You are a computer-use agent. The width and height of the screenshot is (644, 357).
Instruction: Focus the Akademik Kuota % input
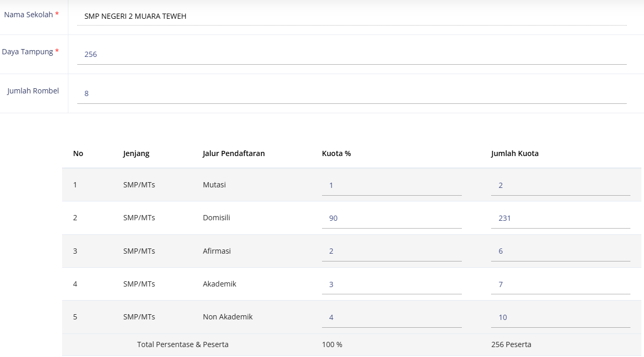(391, 284)
